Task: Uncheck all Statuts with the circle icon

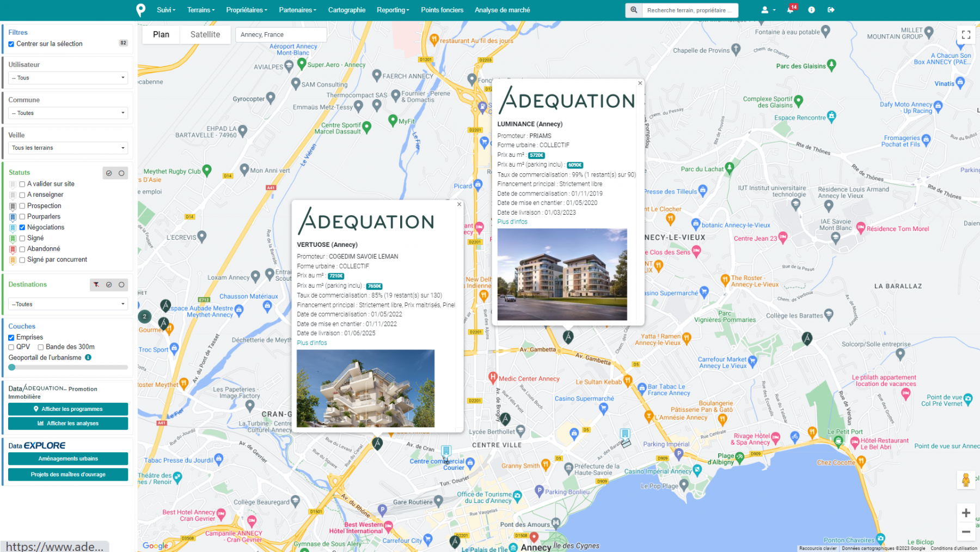Action: 121,173
